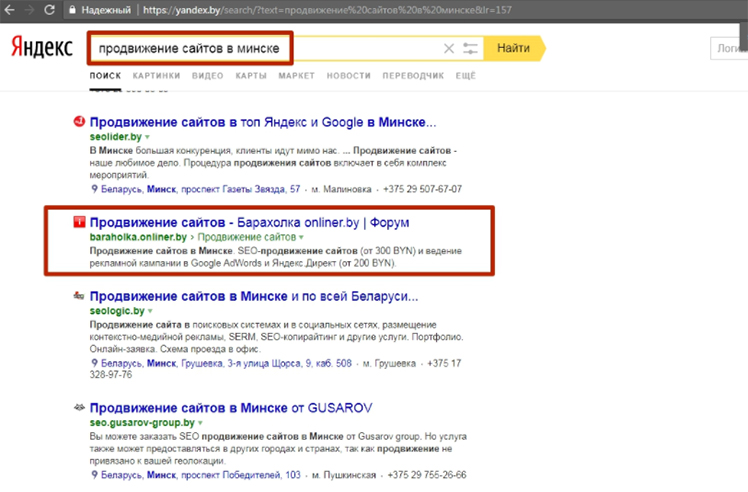Click phone number +375 29 755-26-66

(x=427, y=475)
